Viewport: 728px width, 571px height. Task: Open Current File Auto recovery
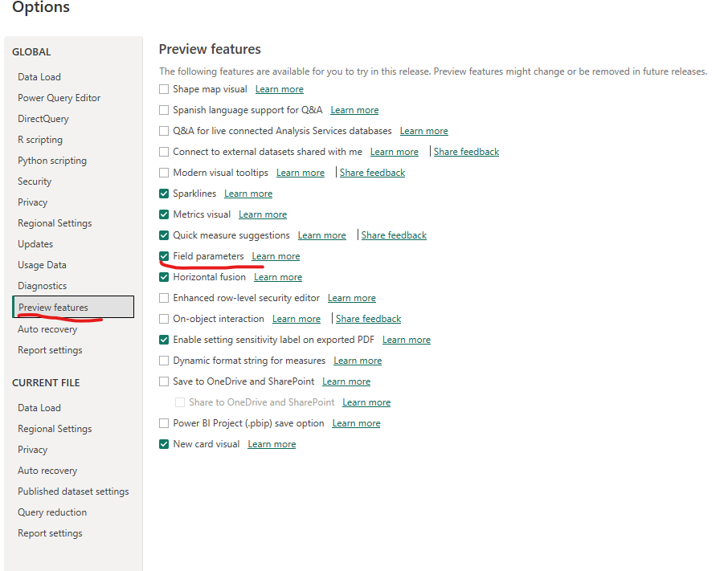pos(47,471)
